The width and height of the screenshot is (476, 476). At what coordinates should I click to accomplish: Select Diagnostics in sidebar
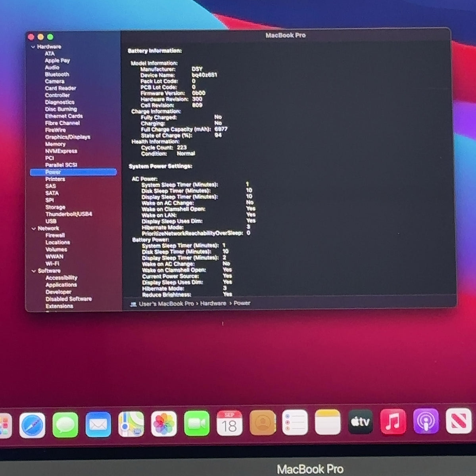point(59,102)
